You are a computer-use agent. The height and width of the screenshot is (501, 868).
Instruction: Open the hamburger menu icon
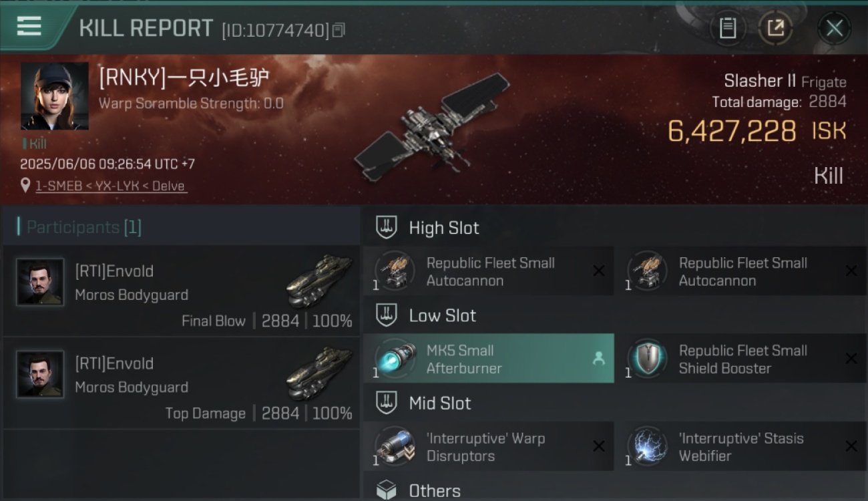click(29, 26)
